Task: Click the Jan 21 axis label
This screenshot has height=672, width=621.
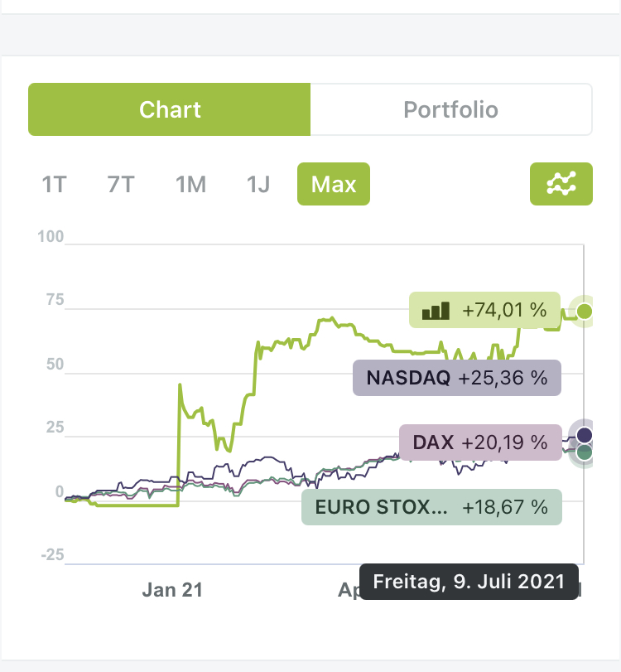Action: coord(172,590)
